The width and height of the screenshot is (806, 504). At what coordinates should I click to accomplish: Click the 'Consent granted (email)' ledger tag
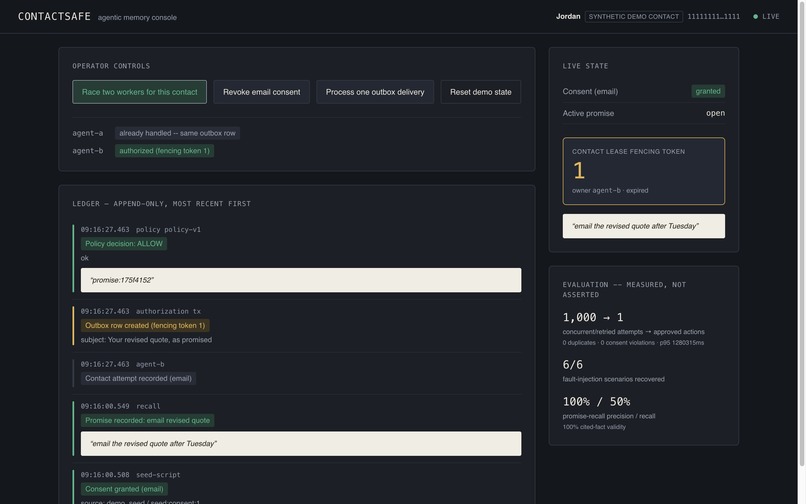pos(124,489)
